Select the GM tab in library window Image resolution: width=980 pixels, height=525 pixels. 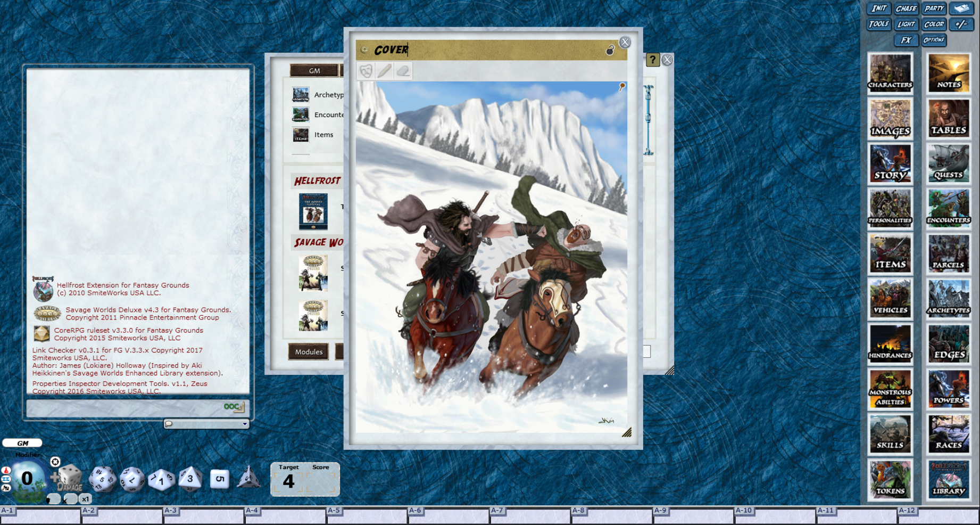coord(314,71)
